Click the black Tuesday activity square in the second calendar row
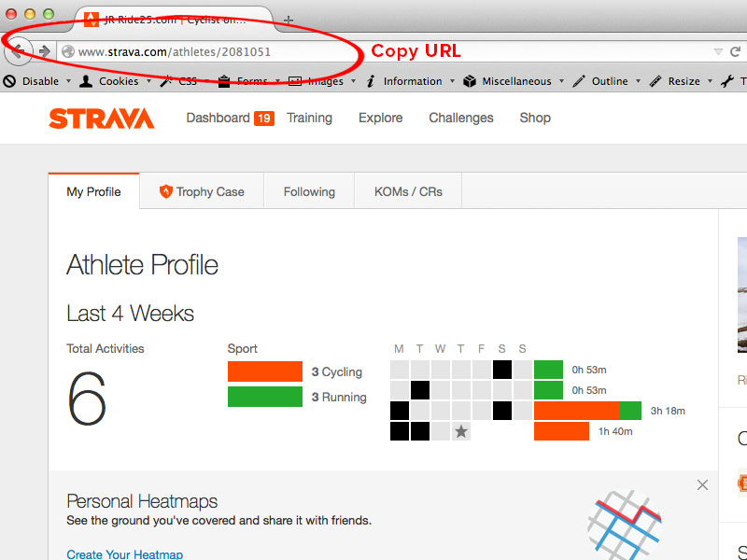The image size is (747, 560). pos(419,390)
